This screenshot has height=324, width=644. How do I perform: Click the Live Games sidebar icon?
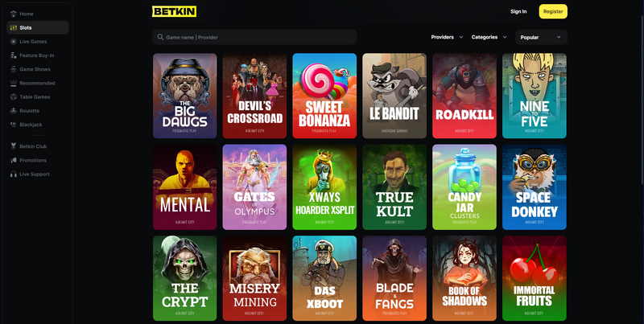point(14,42)
